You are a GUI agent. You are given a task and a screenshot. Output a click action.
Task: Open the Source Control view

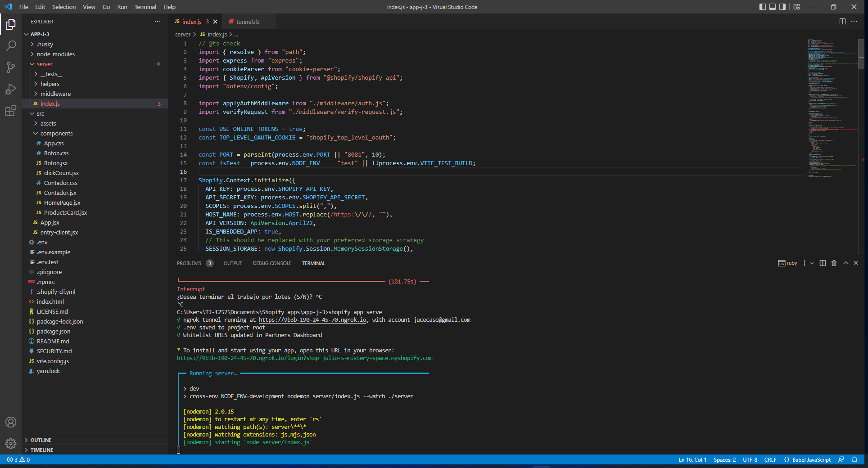coord(11,67)
